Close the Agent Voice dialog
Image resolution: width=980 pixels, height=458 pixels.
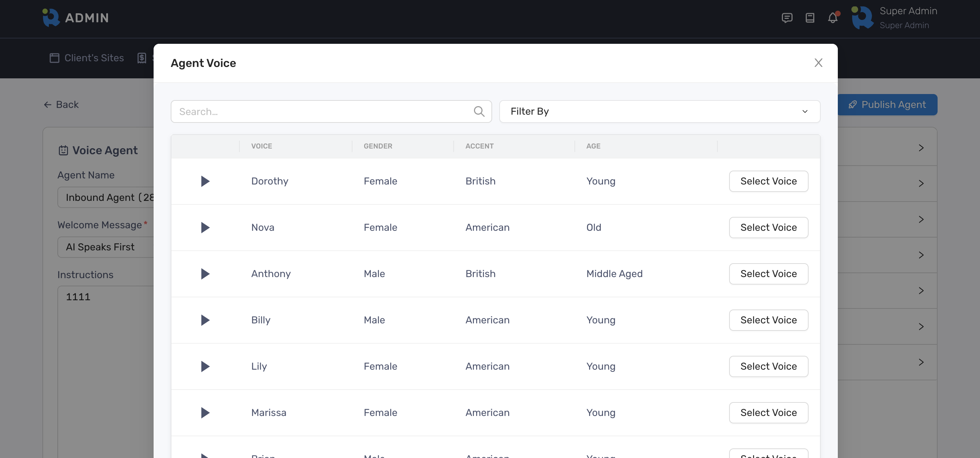click(818, 63)
